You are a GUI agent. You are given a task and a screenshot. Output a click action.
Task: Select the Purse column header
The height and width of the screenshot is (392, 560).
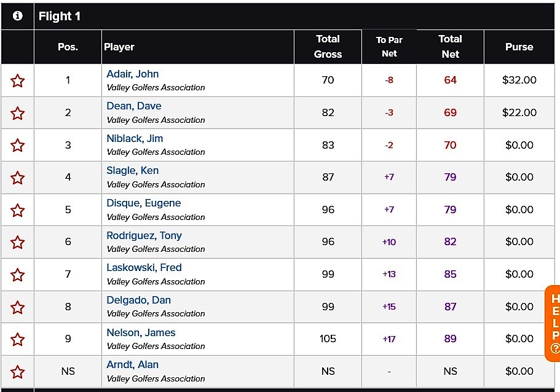tap(519, 47)
